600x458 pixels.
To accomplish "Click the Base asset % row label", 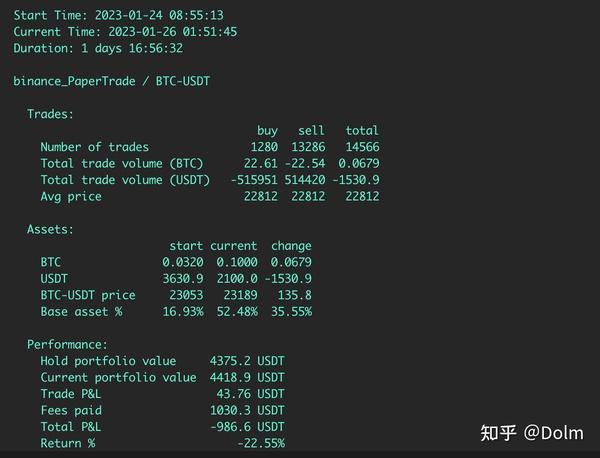I will pos(82,311).
